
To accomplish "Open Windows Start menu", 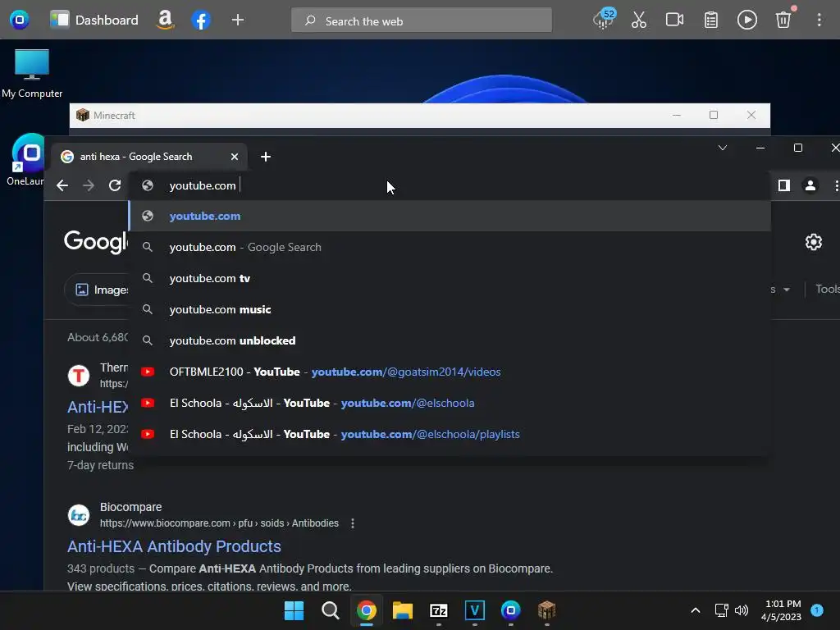I will tap(294, 610).
